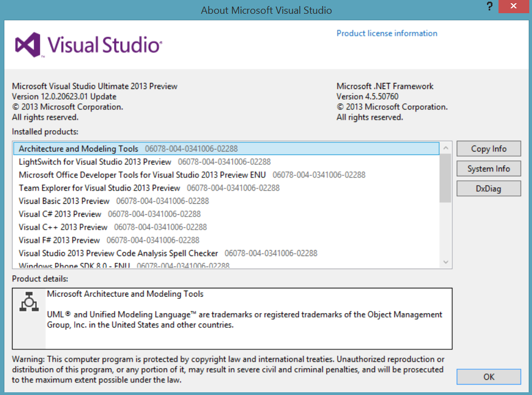
Task: Close the About Microsoft Visual Studio dialog
Action: [514, 6]
